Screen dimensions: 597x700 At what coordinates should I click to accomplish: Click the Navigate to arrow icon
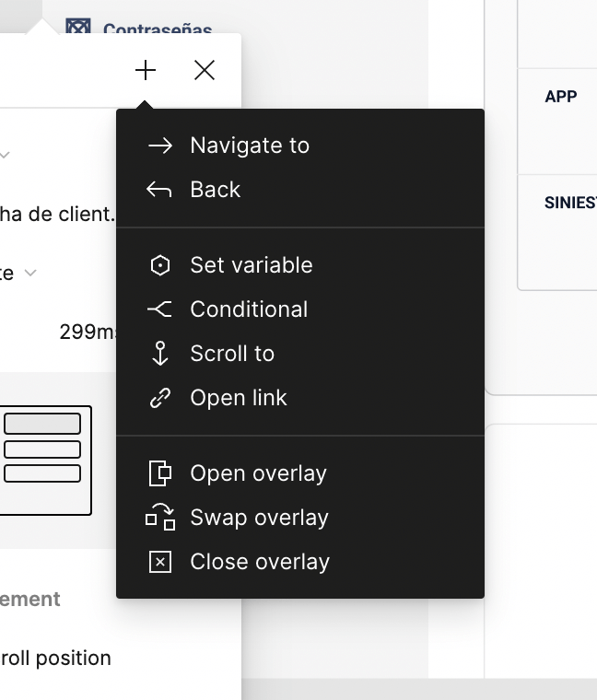(x=160, y=146)
